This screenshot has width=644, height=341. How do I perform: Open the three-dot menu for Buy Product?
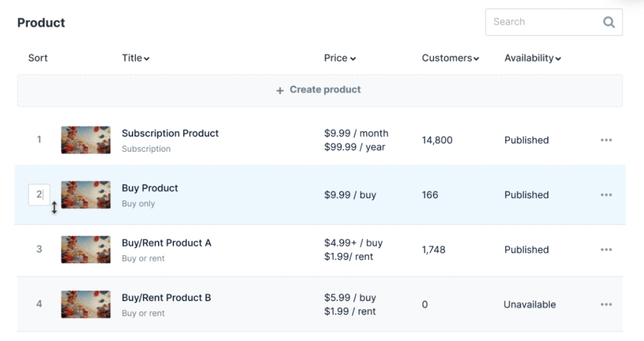[x=606, y=195]
